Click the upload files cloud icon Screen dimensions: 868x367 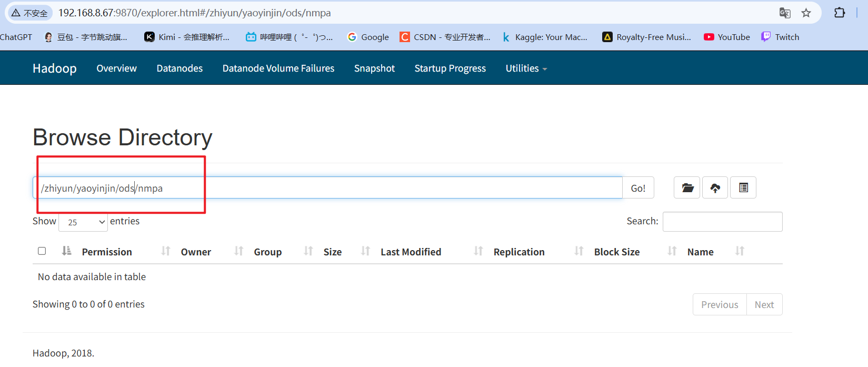pyautogui.click(x=715, y=188)
